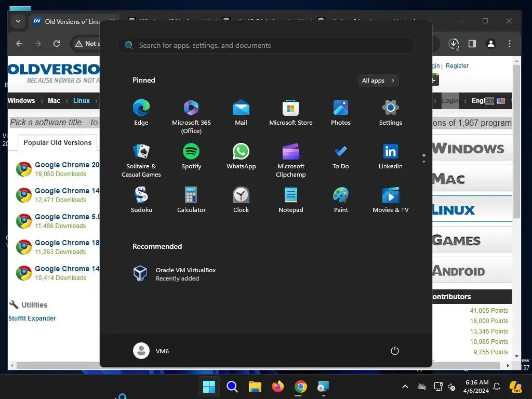Click the Windows Start button on taskbar

(x=209, y=387)
